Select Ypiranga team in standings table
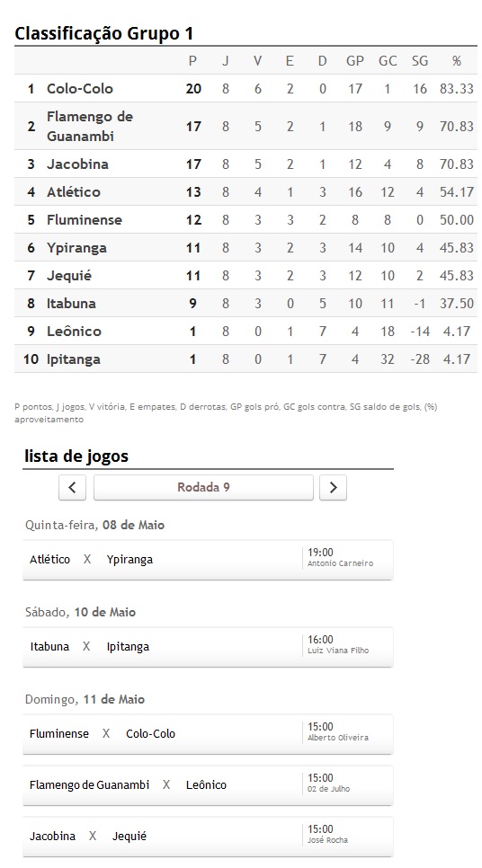Image resolution: width=482 pixels, height=868 pixels. [x=76, y=248]
